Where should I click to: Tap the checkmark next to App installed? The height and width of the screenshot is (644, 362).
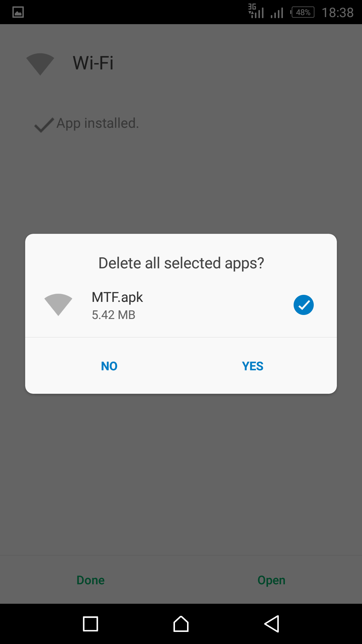44,125
